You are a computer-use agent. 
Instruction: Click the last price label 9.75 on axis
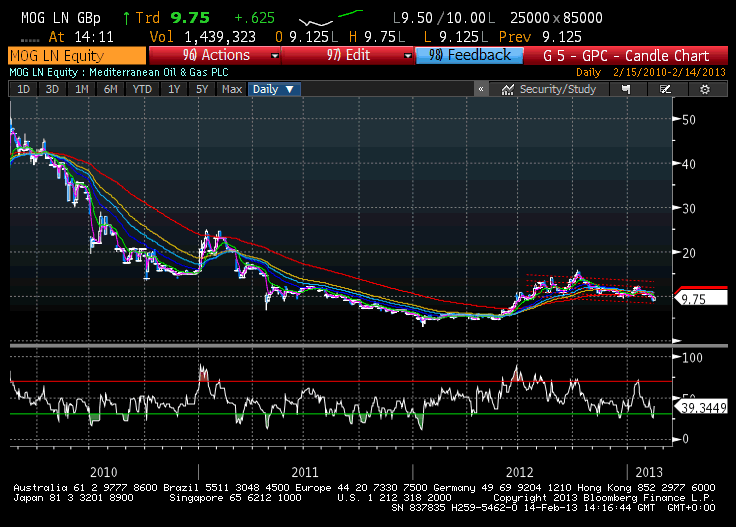(701, 298)
